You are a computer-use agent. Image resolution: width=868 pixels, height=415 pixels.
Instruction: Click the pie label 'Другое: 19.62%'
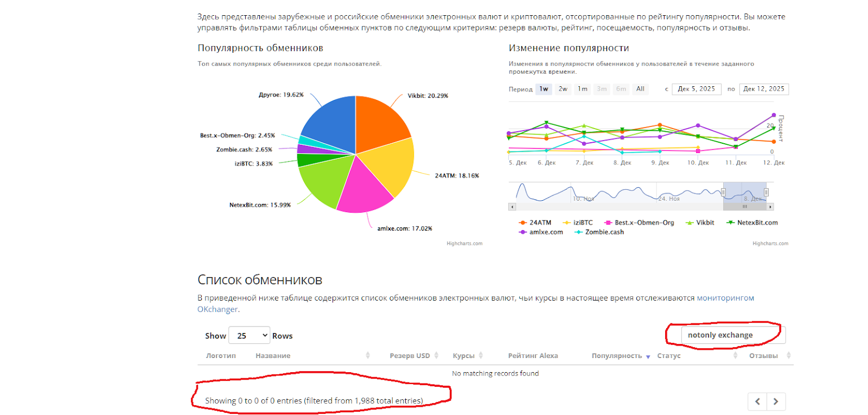281,95
